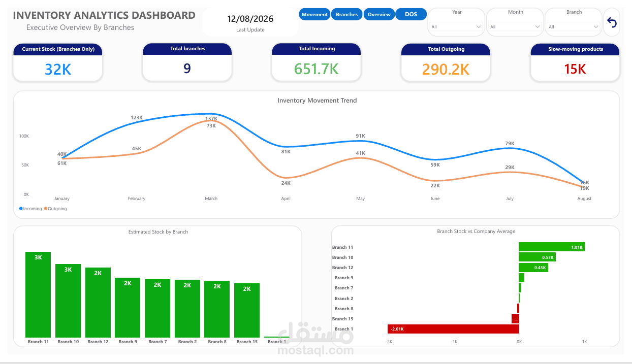Click the August axis label
The width and height of the screenshot is (632, 364).
[584, 198]
